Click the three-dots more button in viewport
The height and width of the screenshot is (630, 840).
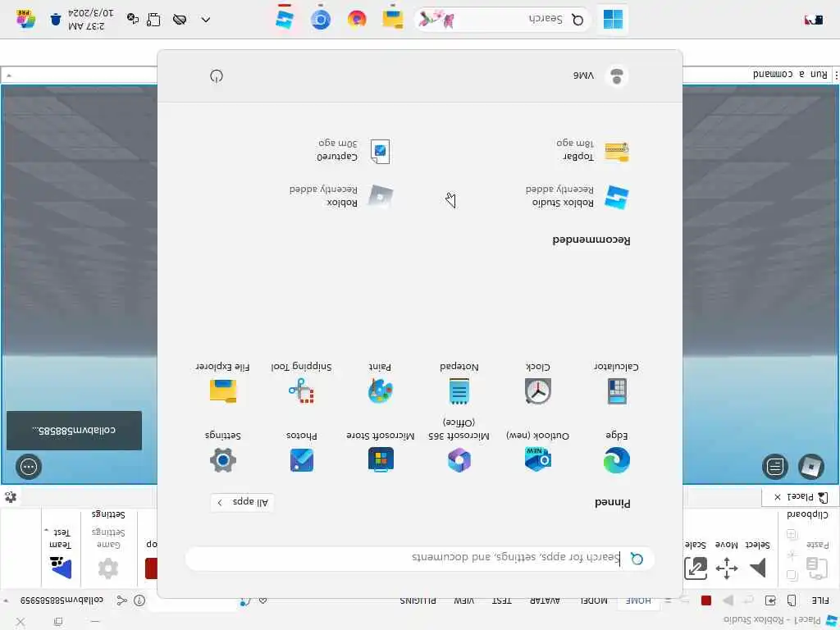(29, 467)
